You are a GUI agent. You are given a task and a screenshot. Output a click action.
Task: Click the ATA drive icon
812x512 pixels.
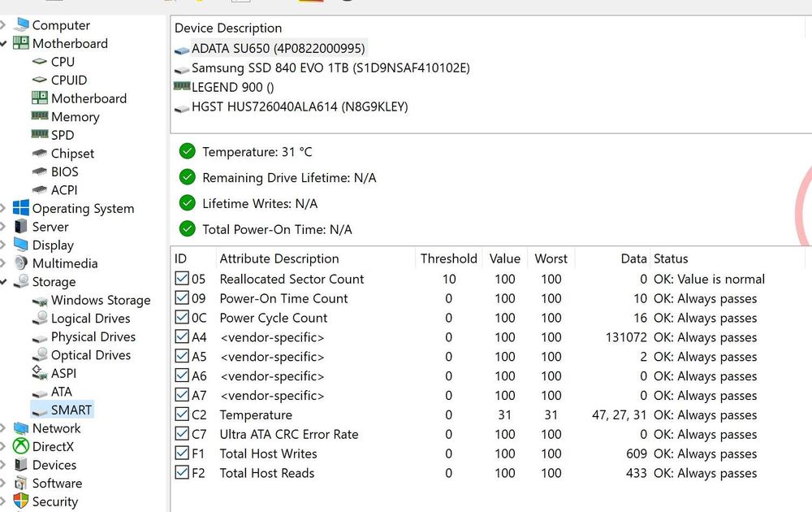pyautogui.click(x=40, y=393)
